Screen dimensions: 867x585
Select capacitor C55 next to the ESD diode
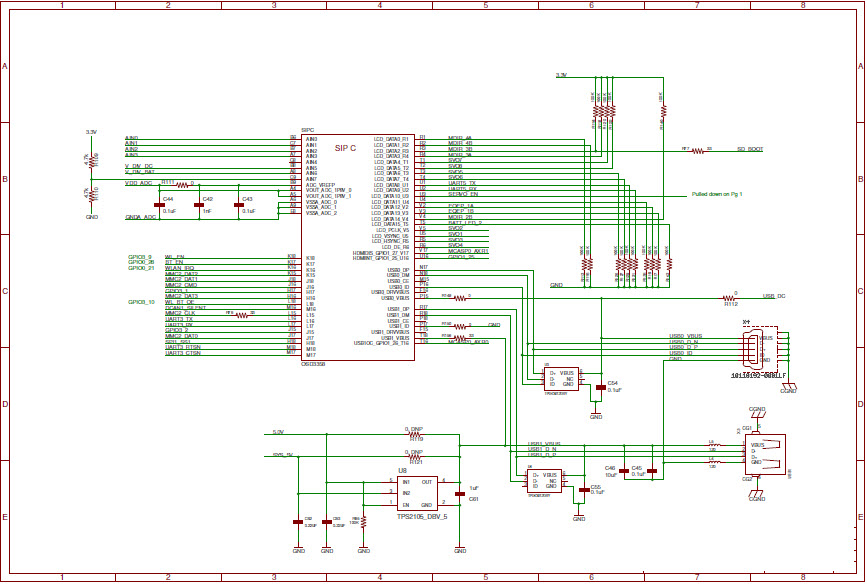point(583,489)
